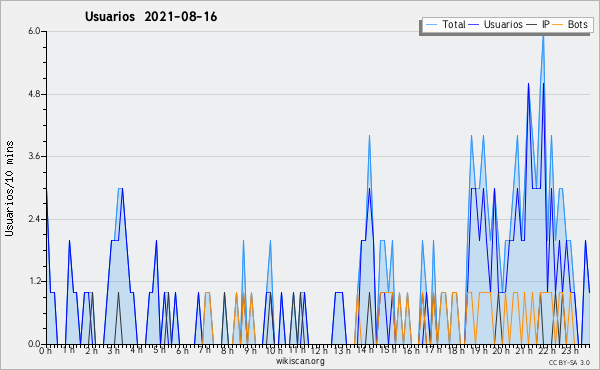Click the dark blue Usuarios legend line
The image size is (600, 370).
pyautogui.click(x=474, y=25)
